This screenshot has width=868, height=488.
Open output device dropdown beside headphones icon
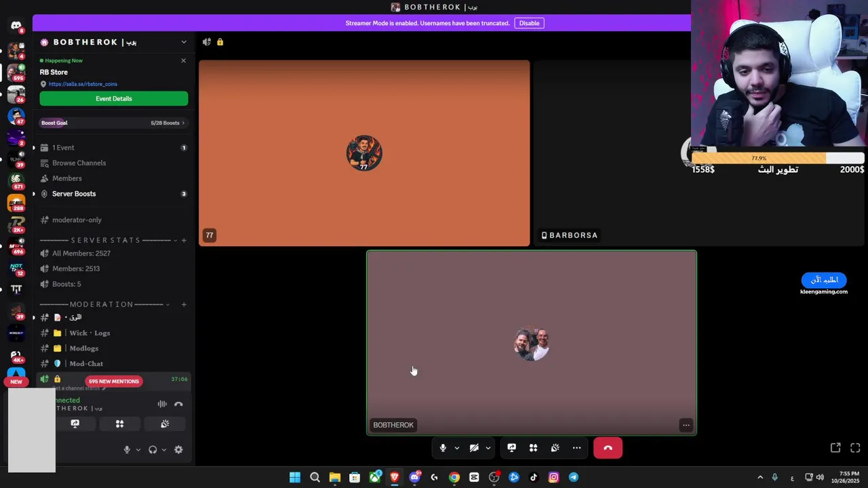[x=164, y=449]
